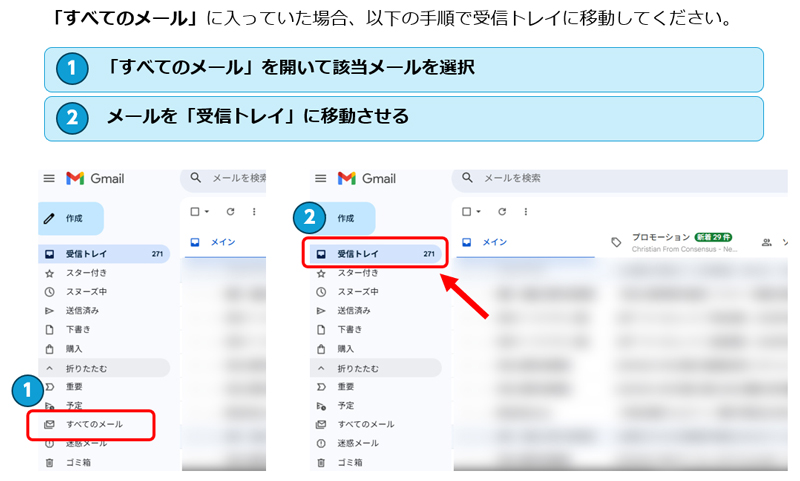This screenshot has height=481, width=800.
Task: Click refresh icon in right screenshot
Action: pyautogui.click(x=502, y=212)
